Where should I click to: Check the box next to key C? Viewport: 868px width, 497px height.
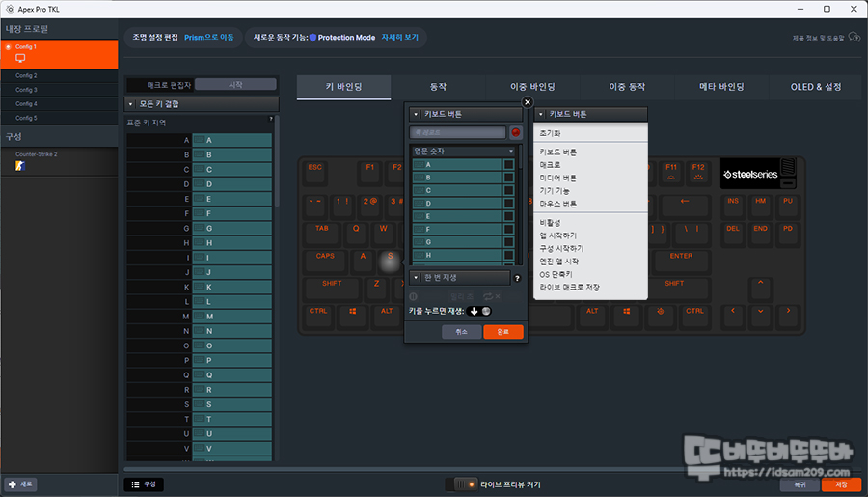pos(508,190)
